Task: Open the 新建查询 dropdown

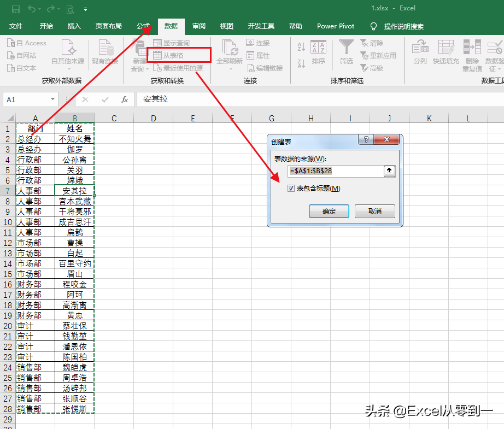Action: pos(139,56)
